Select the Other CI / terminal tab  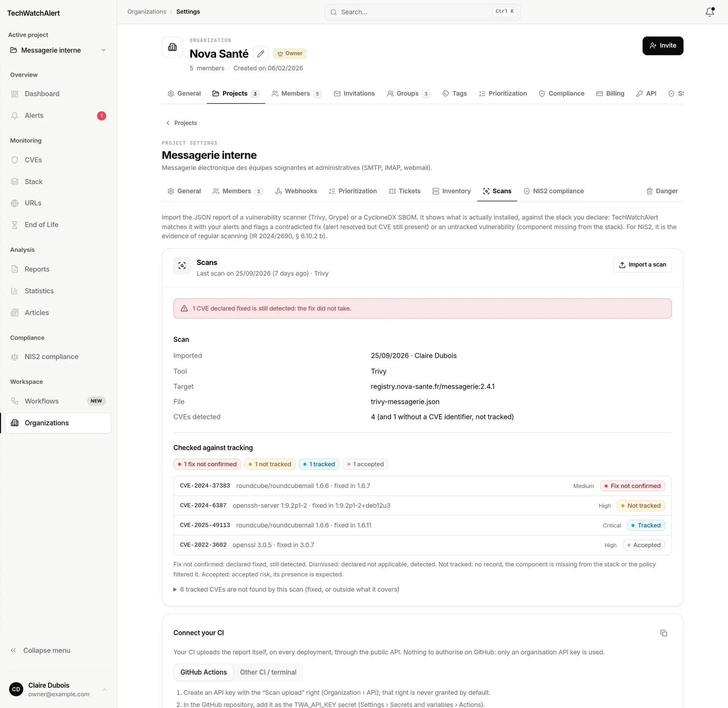268,672
